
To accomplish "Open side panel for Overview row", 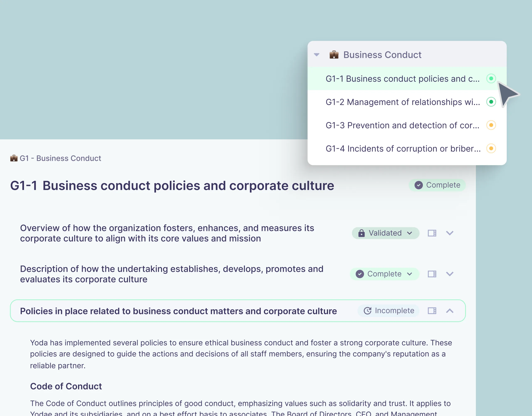I will pyautogui.click(x=432, y=233).
